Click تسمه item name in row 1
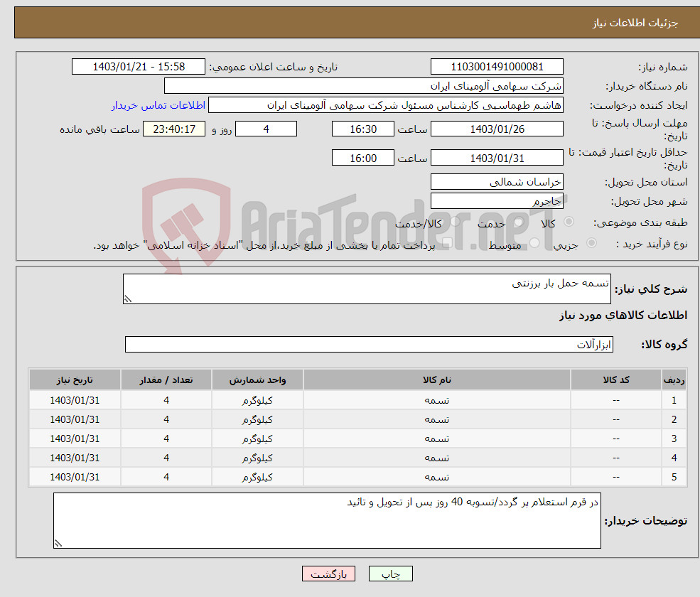The image size is (700, 597). pos(436,401)
